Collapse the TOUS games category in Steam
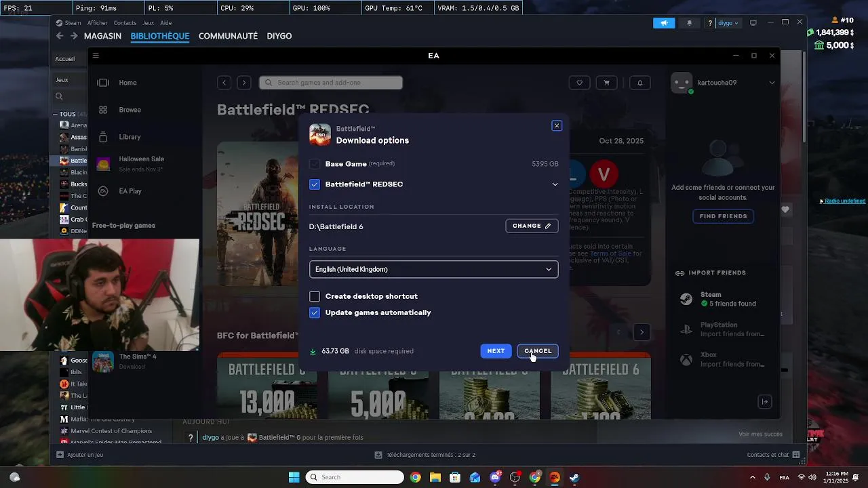 coord(56,115)
